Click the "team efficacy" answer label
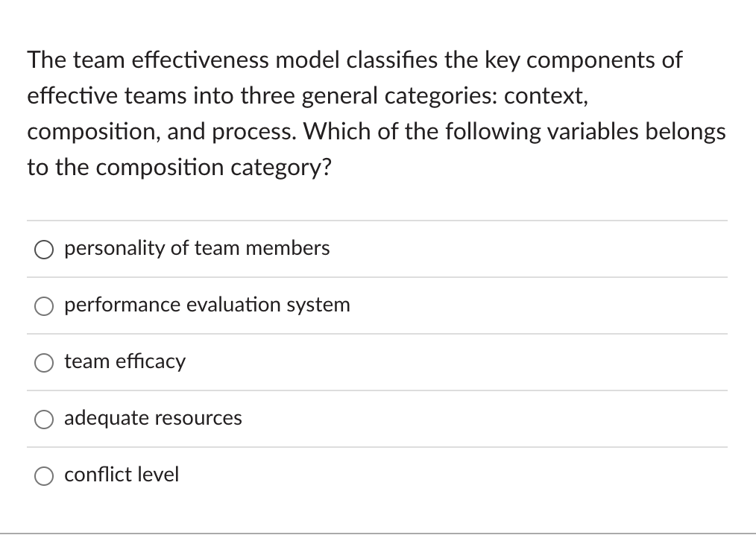The image size is (756, 538). [x=125, y=362]
